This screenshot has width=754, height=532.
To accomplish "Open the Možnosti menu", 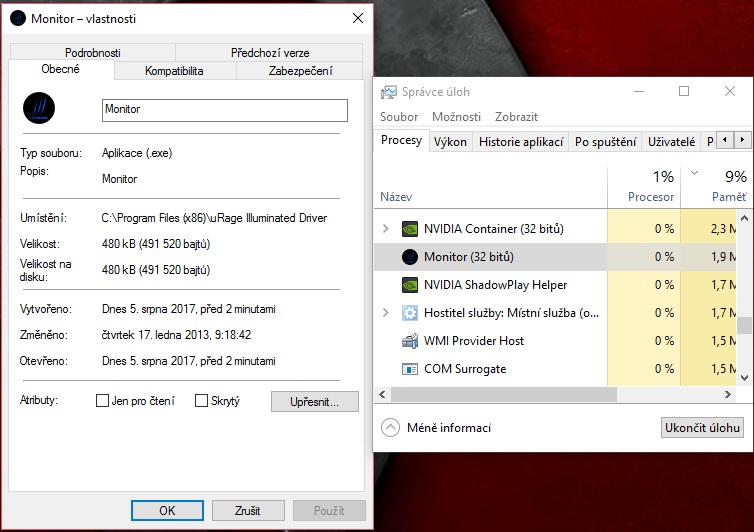I will pyautogui.click(x=456, y=117).
